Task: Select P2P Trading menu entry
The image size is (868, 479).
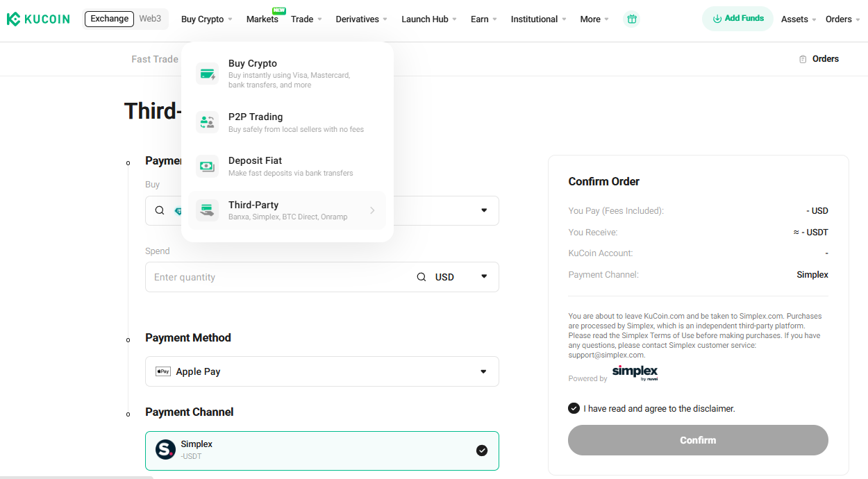Action: 287,122
